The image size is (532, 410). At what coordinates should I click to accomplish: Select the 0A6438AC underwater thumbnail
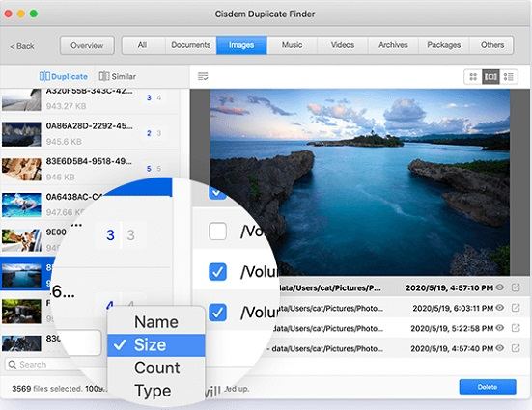coord(21,205)
